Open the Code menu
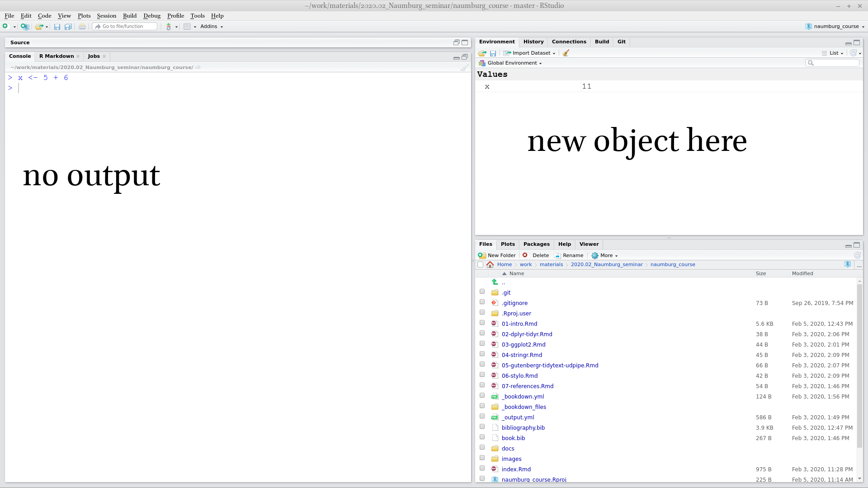 pyautogui.click(x=44, y=16)
